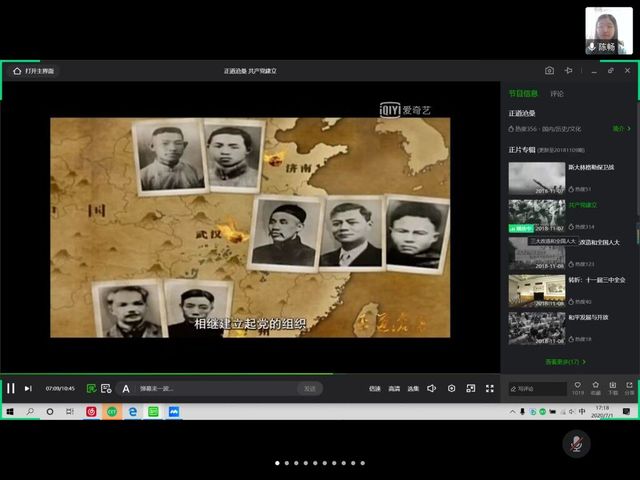Click the pin window icon

[568, 71]
